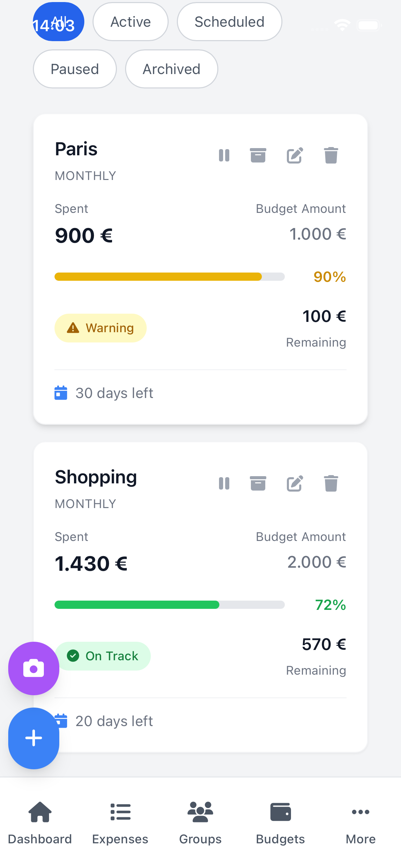Viewport: 401px width, 868px height.
Task: Edit the Paris budget
Action: 294,155
